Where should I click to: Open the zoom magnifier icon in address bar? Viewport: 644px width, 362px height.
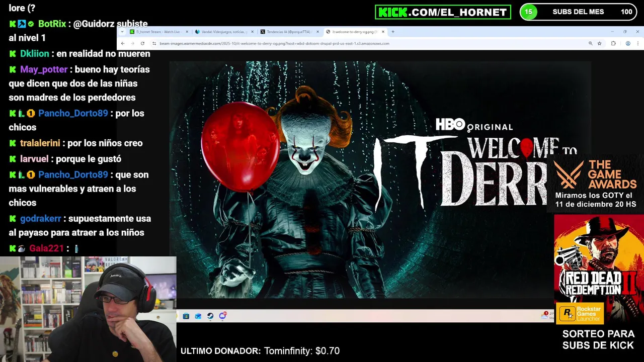click(590, 43)
